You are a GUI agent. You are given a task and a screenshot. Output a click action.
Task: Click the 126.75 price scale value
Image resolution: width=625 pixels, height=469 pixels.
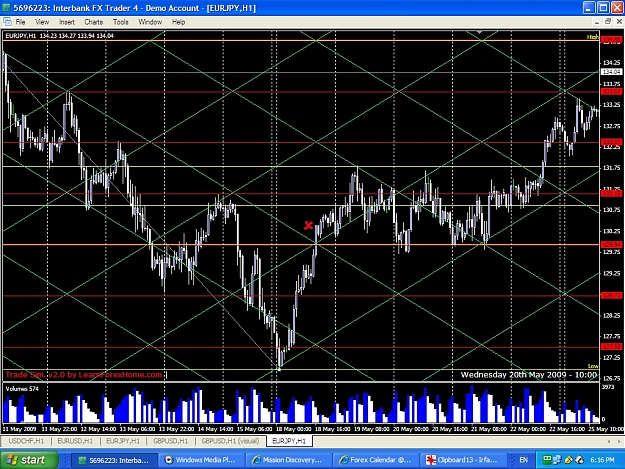(611, 378)
